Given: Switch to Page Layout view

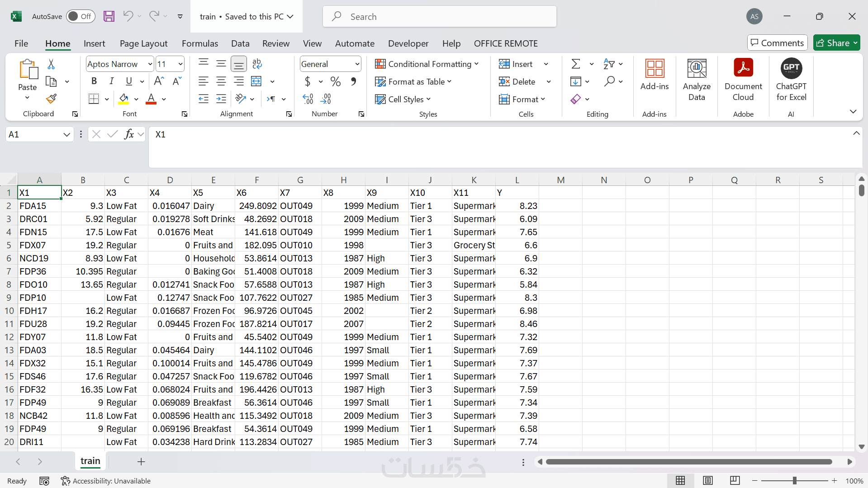Looking at the screenshot, I should coord(708,480).
